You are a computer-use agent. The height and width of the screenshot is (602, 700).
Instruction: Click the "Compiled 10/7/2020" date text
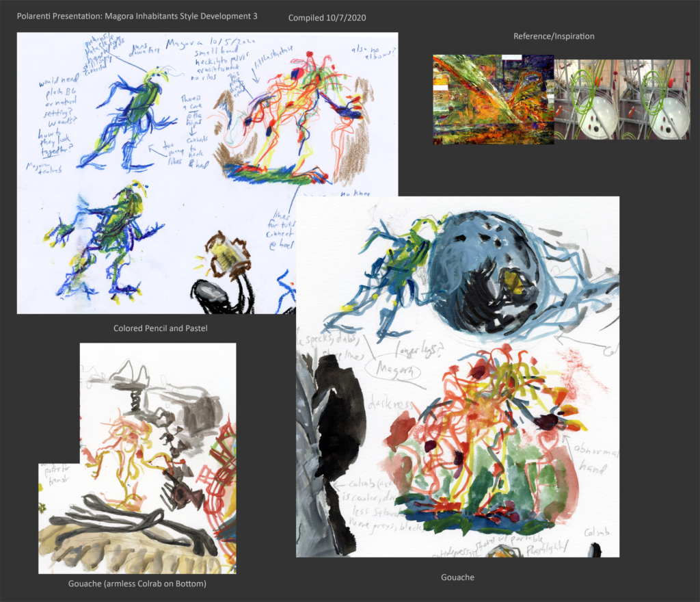point(327,18)
